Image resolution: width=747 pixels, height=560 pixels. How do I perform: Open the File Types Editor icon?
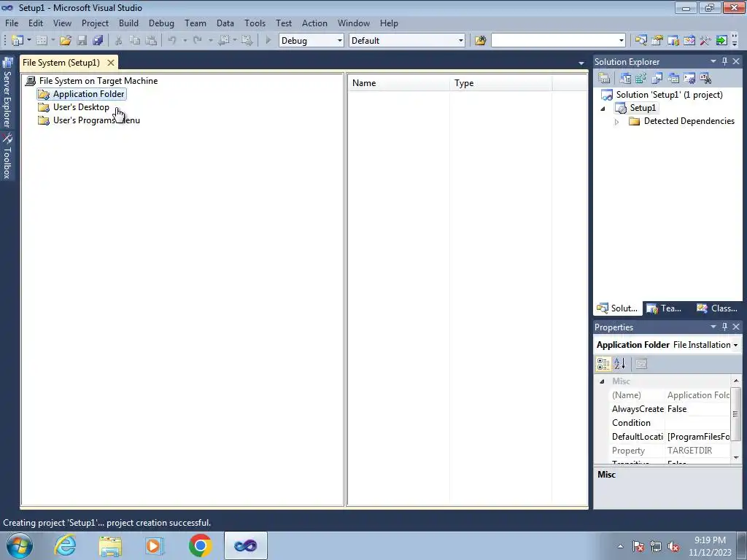point(657,78)
